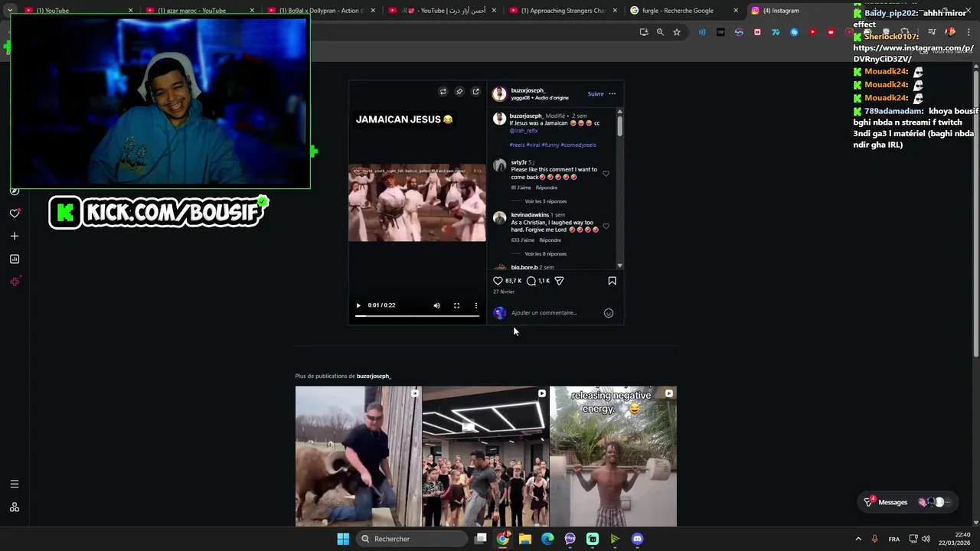Click the repost arrows icon above video
The image size is (980, 551).
[443, 92]
